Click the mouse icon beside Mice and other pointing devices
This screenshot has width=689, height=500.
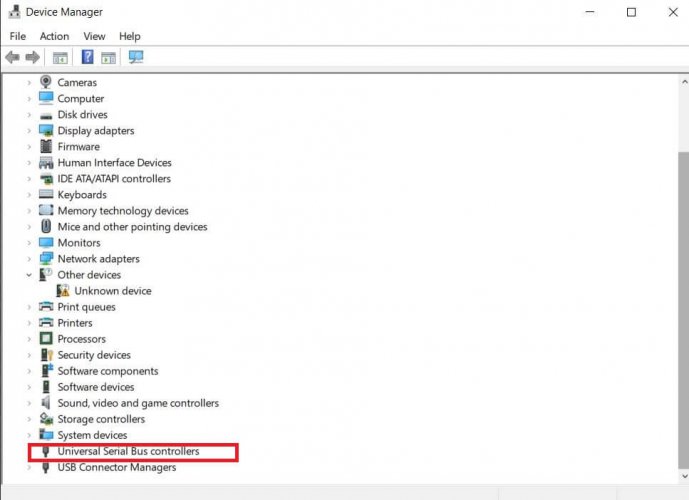point(46,226)
